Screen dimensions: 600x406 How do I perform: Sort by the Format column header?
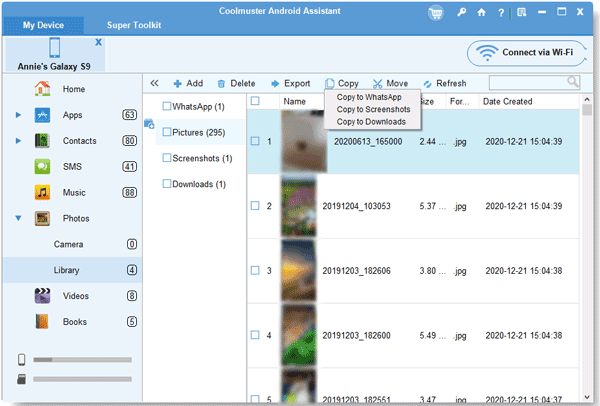[x=460, y=102]
